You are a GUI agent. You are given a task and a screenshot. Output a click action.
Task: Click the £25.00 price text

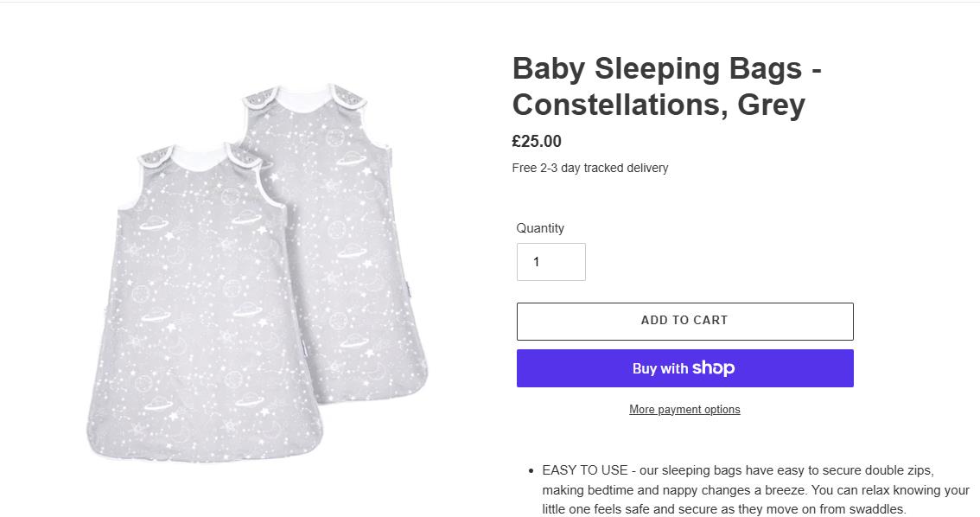click(x=537, y=142)
